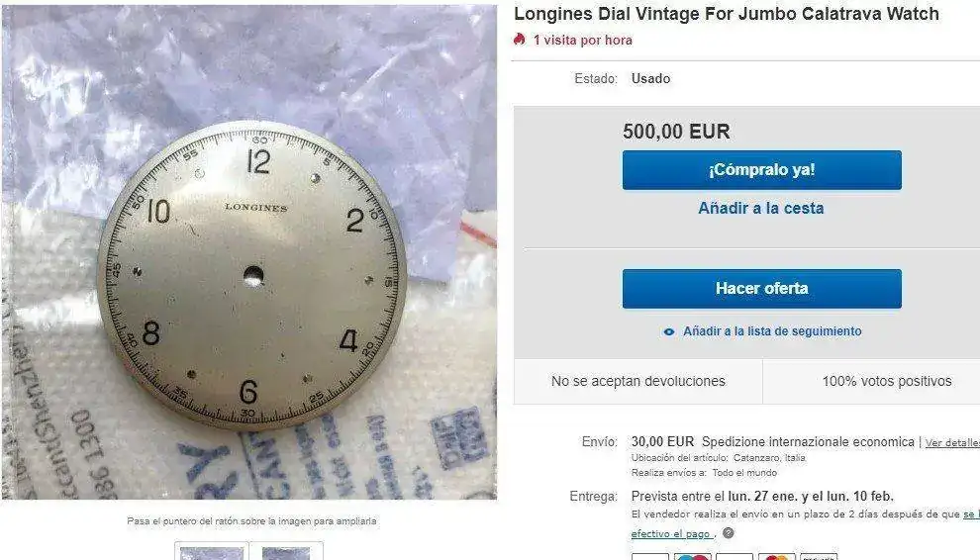Select the second thumbnail image below the photo

coord(286,552)
